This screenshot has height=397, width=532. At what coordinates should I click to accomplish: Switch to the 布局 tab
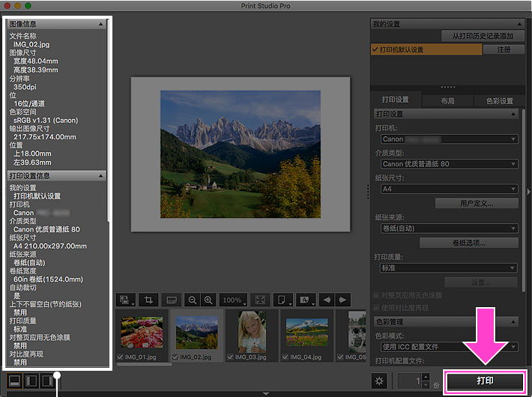point(447,101)
